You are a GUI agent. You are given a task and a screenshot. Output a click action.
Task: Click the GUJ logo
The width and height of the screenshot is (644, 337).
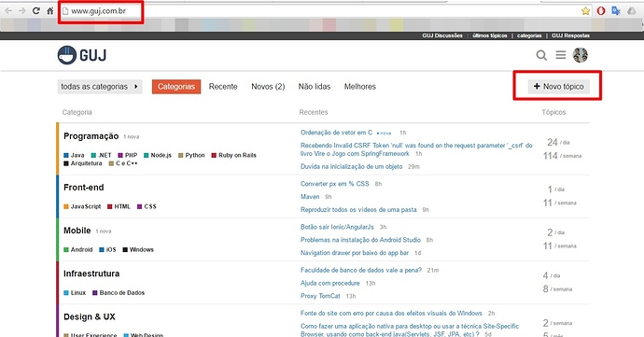(82, 55)
